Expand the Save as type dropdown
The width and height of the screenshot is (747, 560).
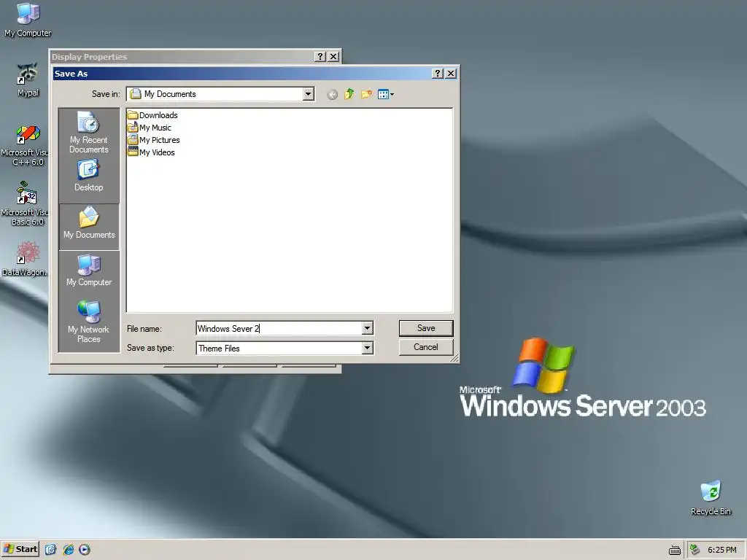[368, 348]
